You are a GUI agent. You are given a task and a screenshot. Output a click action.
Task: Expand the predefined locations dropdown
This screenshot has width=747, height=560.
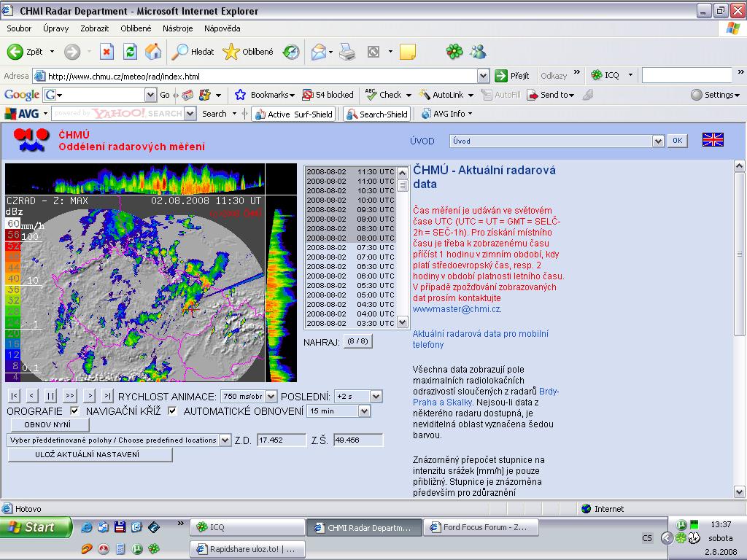click(225, 440)
